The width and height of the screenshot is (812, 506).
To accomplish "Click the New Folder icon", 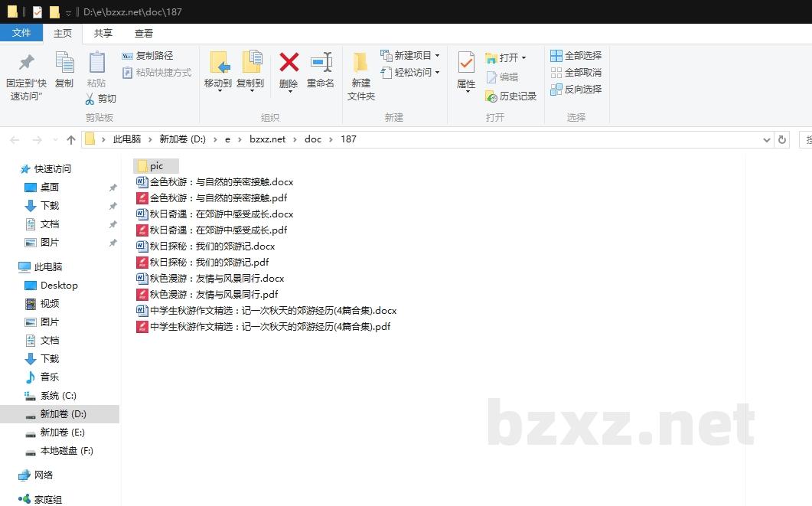I will click(360, 63).
